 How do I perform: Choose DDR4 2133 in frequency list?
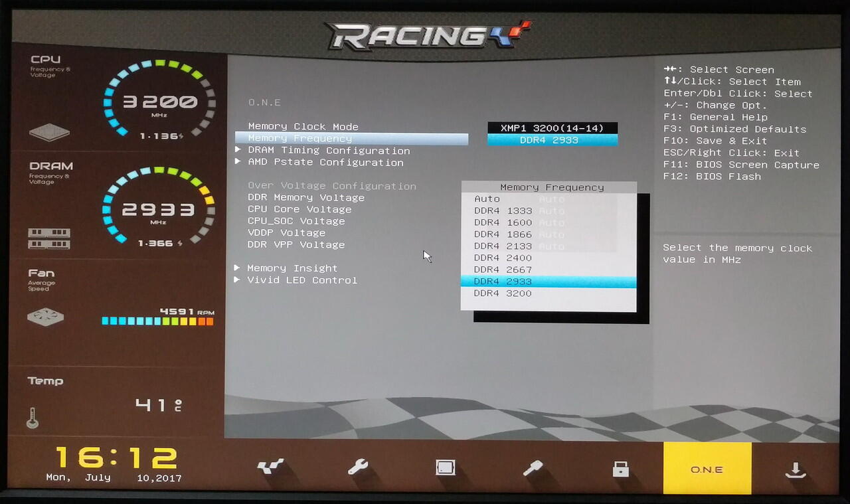549,246
